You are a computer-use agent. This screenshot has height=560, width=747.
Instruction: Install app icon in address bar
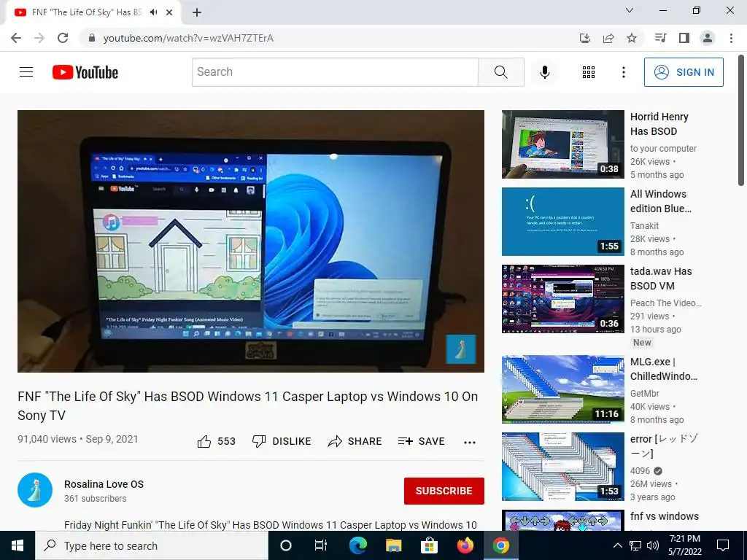click(584, 38)
